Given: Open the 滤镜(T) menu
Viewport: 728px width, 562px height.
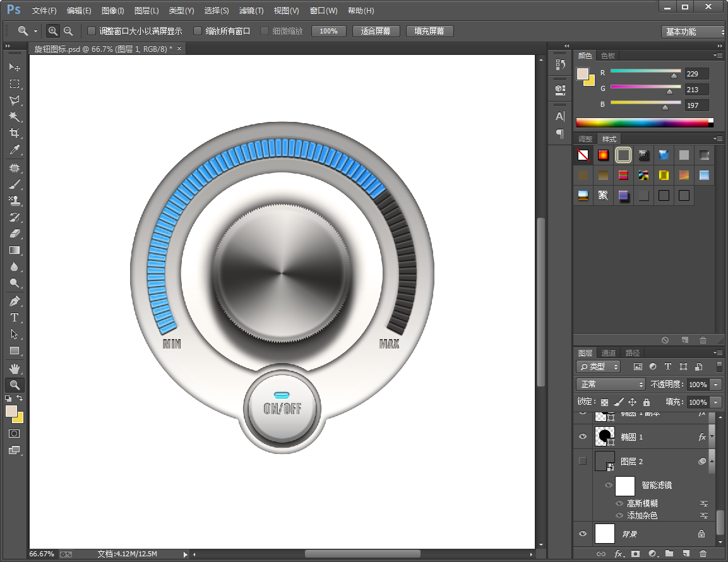Looking at the screenshot, I should [251, 11].
